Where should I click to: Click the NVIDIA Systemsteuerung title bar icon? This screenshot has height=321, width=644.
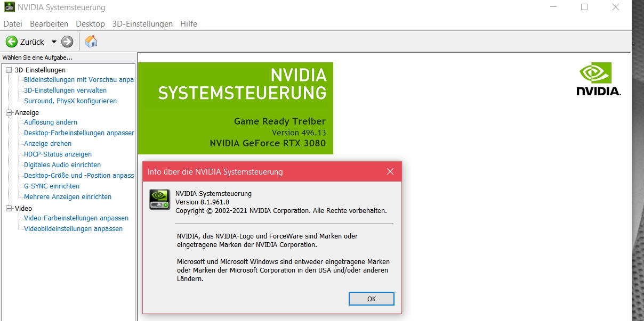pyautogui.click(x=9, y=7)
